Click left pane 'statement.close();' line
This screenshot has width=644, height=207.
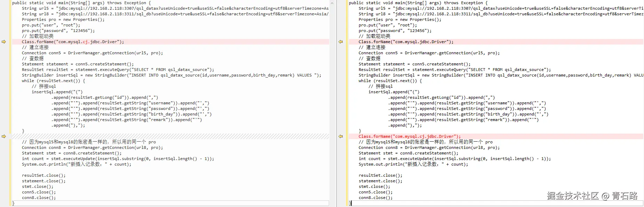43,181
